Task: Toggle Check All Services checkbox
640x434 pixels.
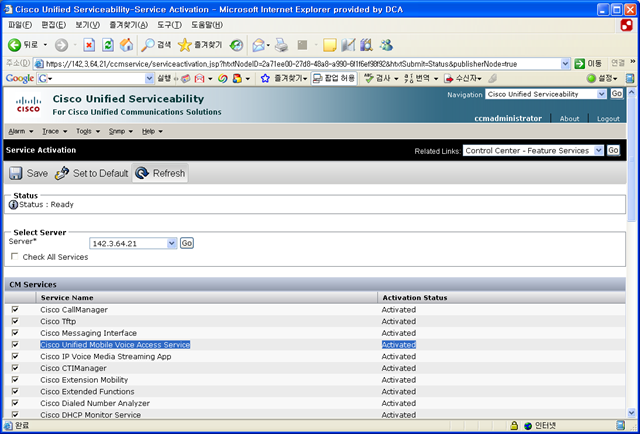Action: (15, 256)
